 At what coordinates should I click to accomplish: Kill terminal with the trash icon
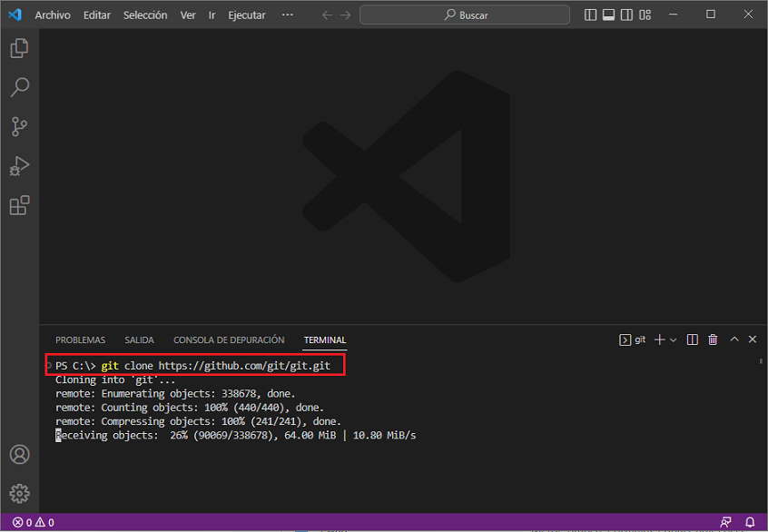click(x=713, y=340)
